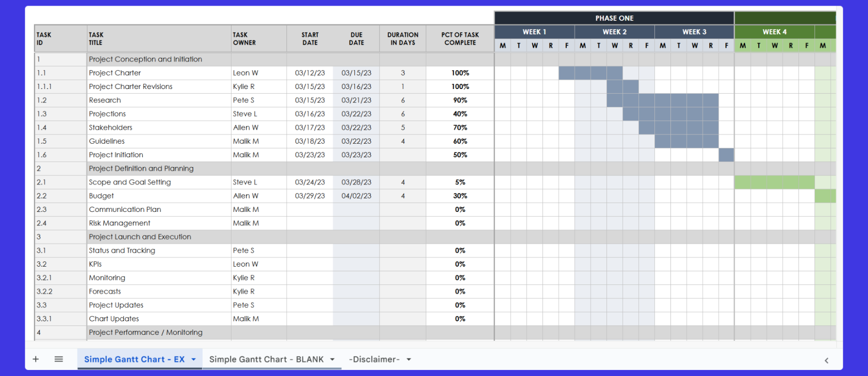
Task: Select the Steve L owner cell for Projections
Action: 259,114
